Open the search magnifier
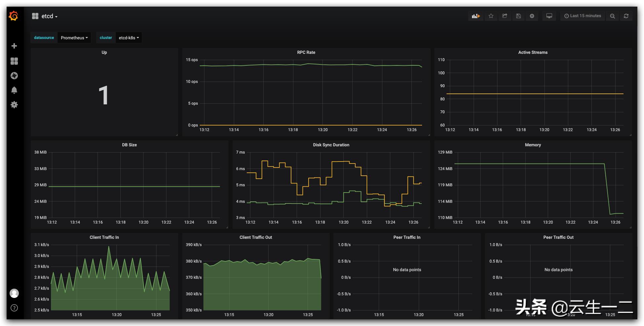This screenshot has width=644, height=326. pos(612,16)
